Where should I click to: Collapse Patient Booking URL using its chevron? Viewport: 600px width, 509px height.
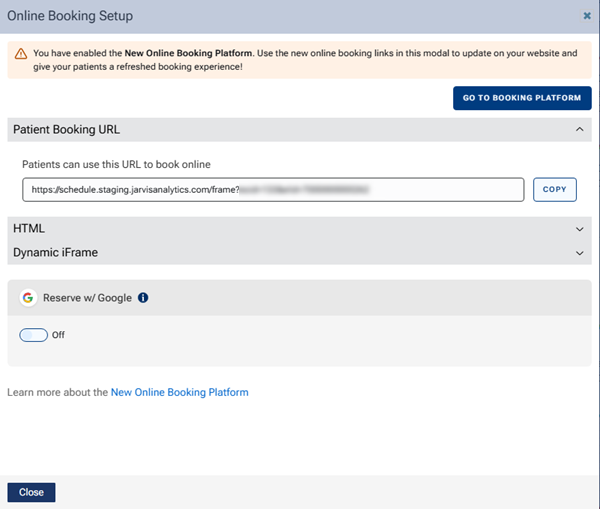pos(578,129)
